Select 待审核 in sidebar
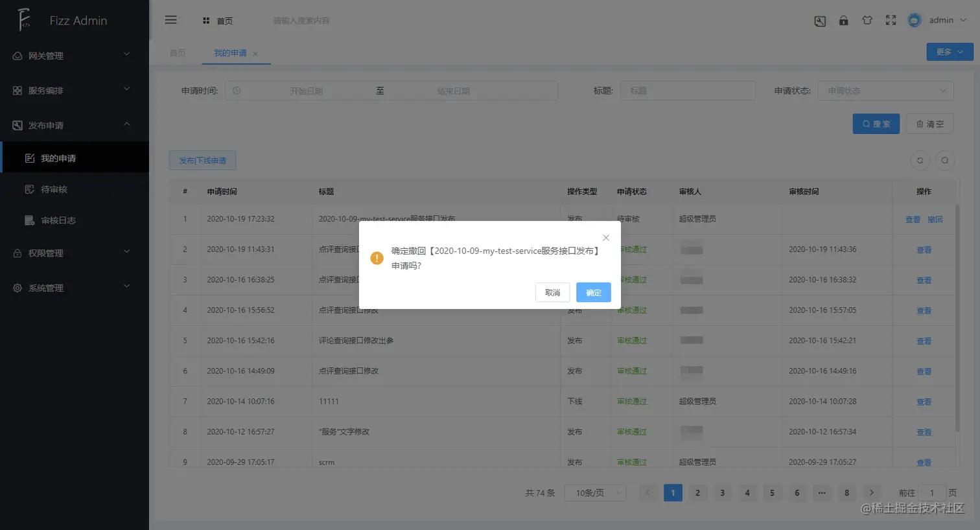Screen dimensions: 980x530 (75, 189)
